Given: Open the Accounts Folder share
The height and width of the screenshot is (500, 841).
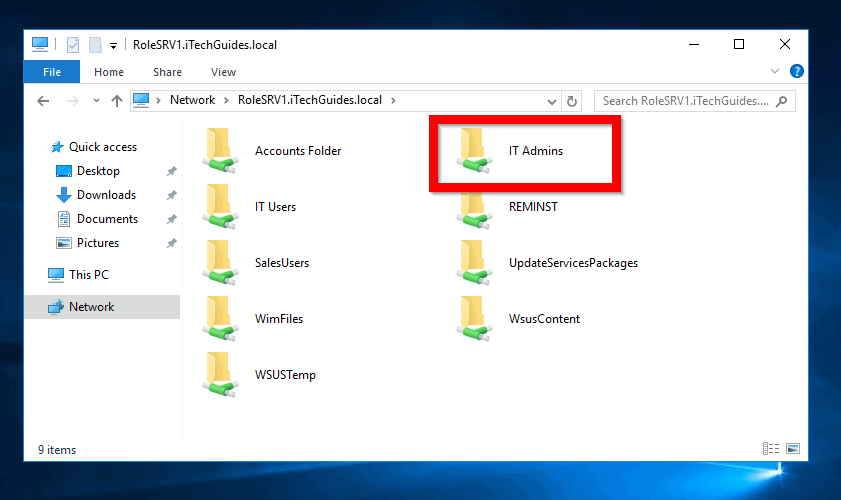Looking at the screenshot, I should 297,151.
